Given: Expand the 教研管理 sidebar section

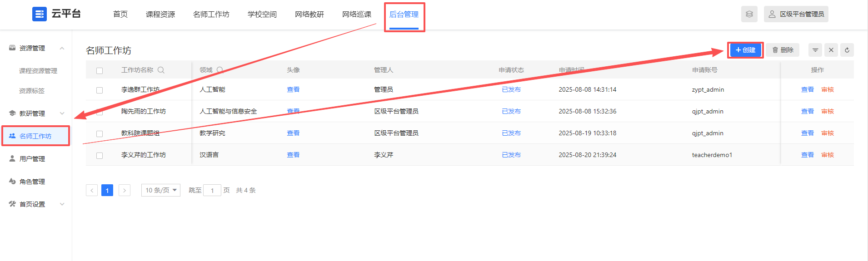Looking at the screenshot, I should 62,113.
